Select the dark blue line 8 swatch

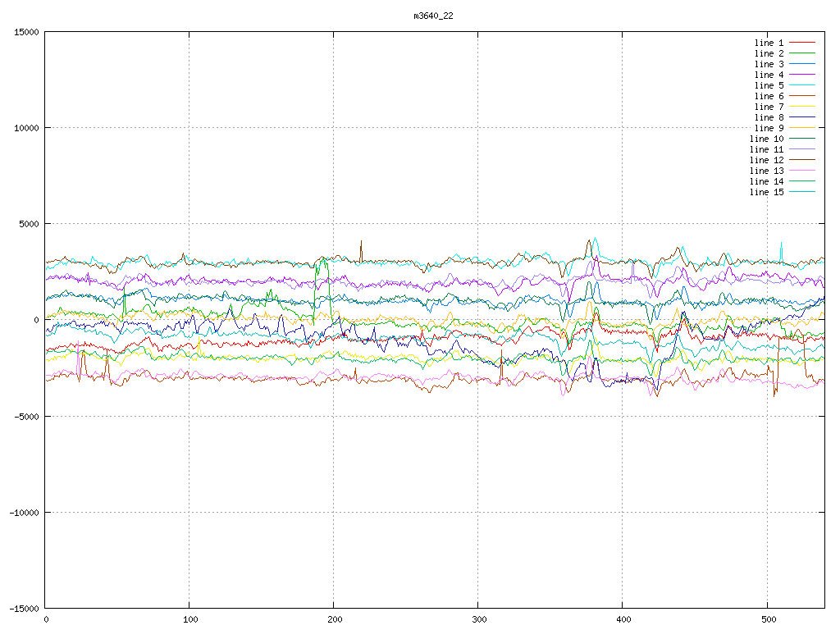pyautogui.click(x=802, y=117)
